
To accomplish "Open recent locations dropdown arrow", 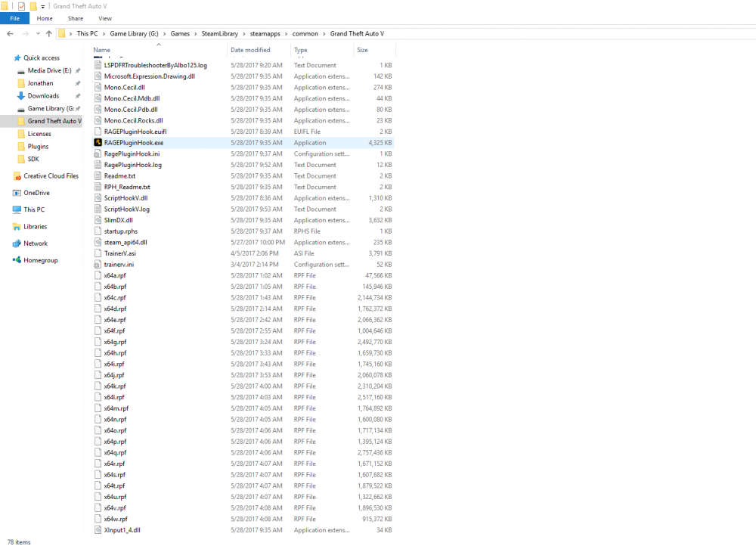I will point(38,34).
